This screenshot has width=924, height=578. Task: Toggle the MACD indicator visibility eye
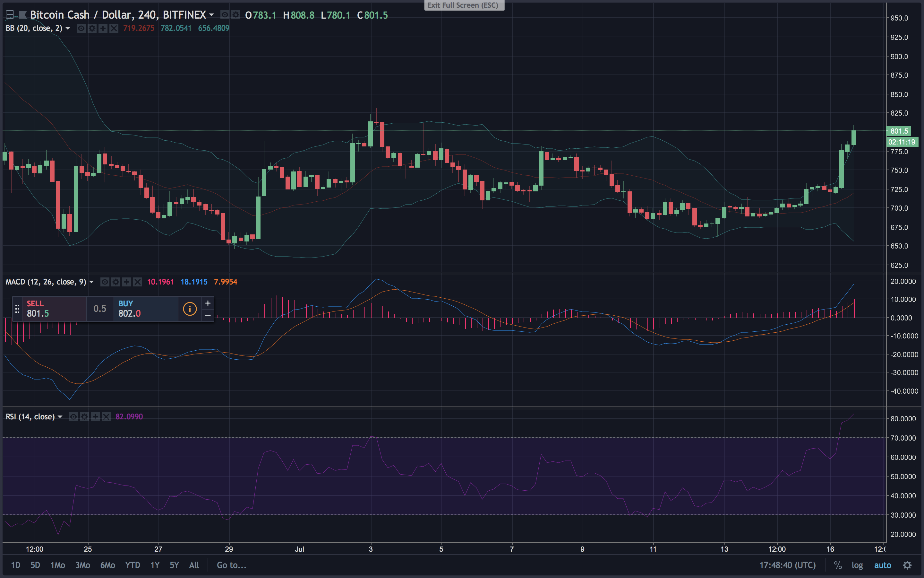pyautogui.click(x=105, y=282)
